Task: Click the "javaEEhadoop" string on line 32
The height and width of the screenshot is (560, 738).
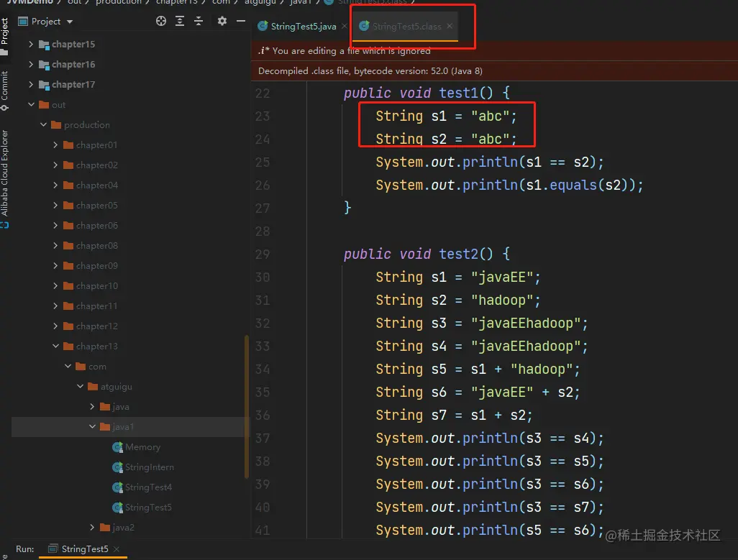Action: 527,323
